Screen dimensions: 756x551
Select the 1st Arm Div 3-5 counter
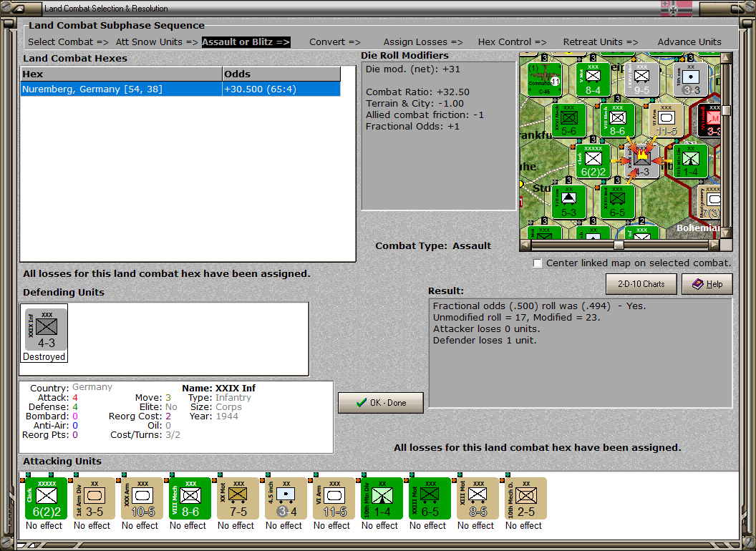94,499
